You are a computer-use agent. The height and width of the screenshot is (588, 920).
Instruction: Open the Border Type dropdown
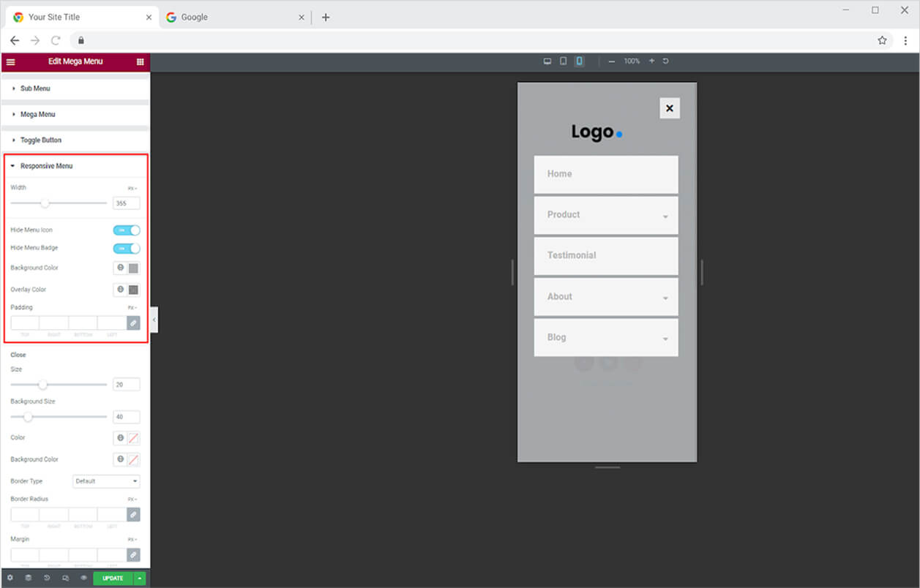point(106,481)
